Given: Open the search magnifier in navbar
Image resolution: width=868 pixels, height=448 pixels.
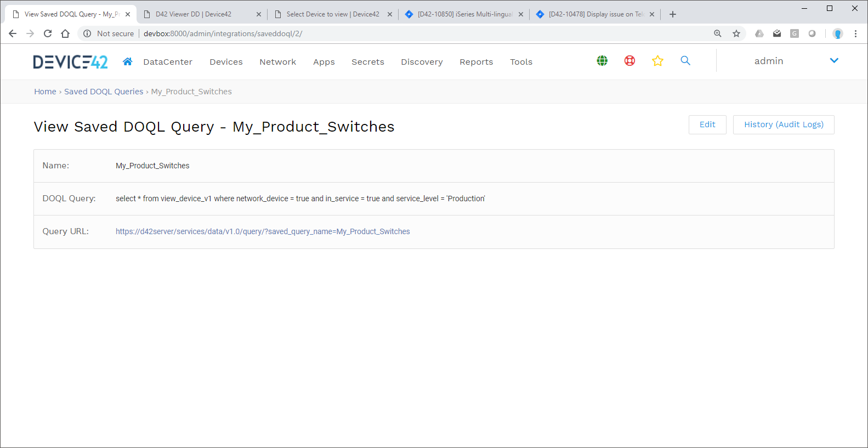Looking at the screenshot, I should tap(685, 61).
